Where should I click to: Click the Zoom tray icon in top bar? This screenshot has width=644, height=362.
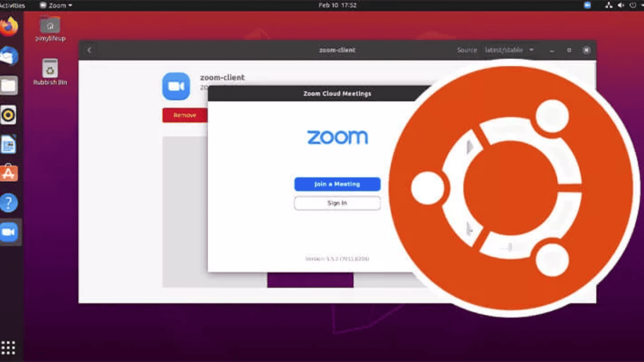click(587, 5)
